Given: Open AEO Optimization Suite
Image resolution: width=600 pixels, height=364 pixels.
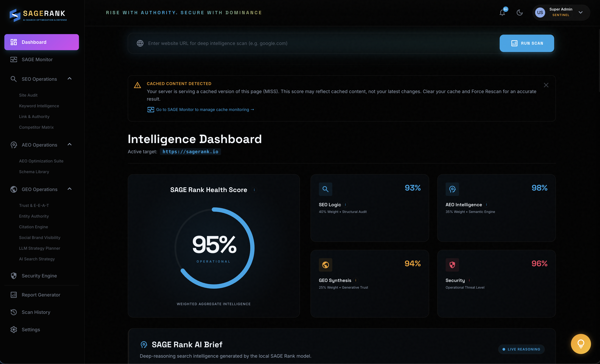Looking at the screenshot, I should pos(41,161).
